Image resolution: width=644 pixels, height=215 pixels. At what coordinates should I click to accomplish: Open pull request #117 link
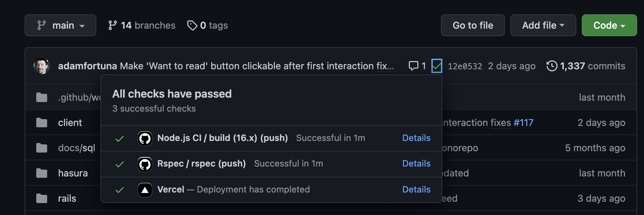click(x=523, y=123)
